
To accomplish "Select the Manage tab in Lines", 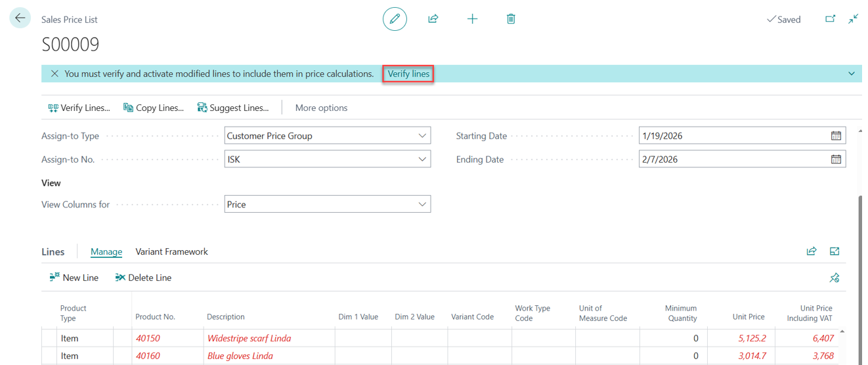I will click(x=106, y=251).
